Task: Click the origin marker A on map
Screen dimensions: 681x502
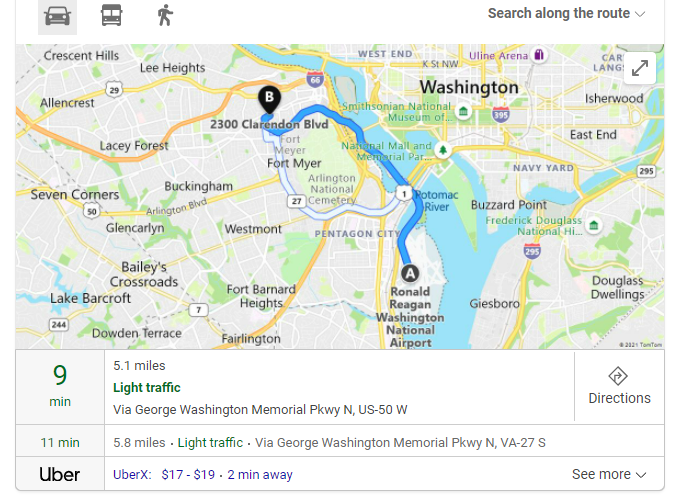Action: pyautogui.click(x=410, y=274)
